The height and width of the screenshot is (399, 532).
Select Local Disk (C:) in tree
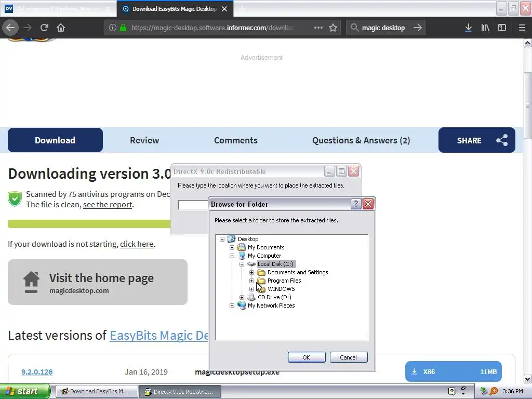(275, 264)
